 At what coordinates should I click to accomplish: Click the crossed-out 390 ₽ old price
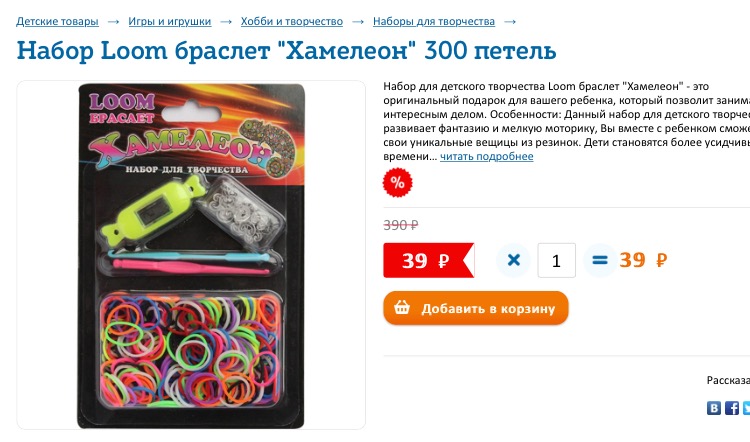(x=401, y=225)
